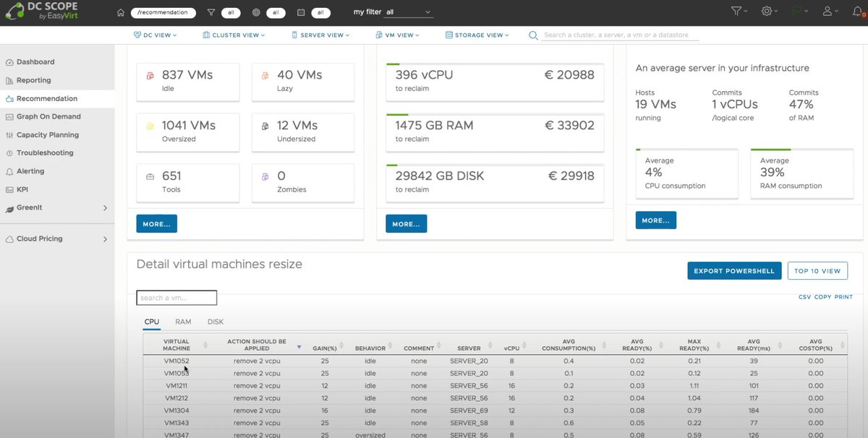Image resolution: width=868 pixels, height=438 pixels.
Task: Click VM1211 in the table
Action: (176, 386)
